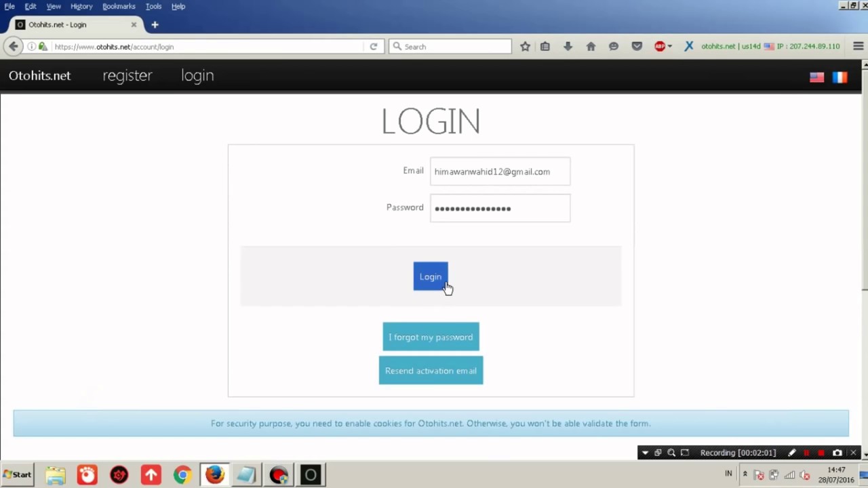Screen dimensions: 868x488
Task: Click the browser Search box
Action: coord(450,47)
